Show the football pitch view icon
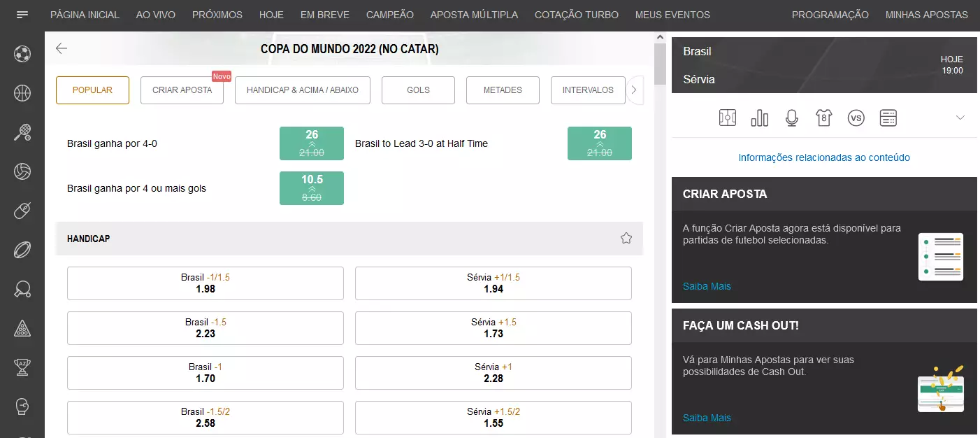 (728, 118)
